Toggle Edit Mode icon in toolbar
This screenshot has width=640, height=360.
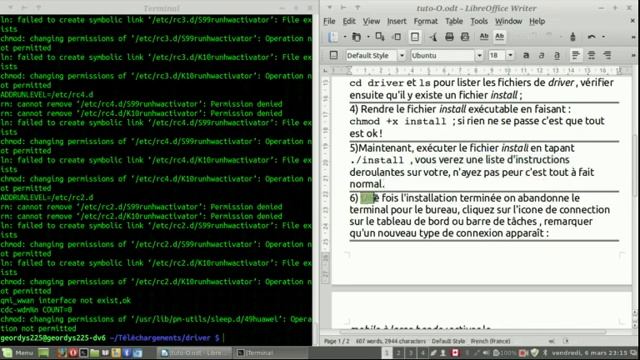[415, 37]
